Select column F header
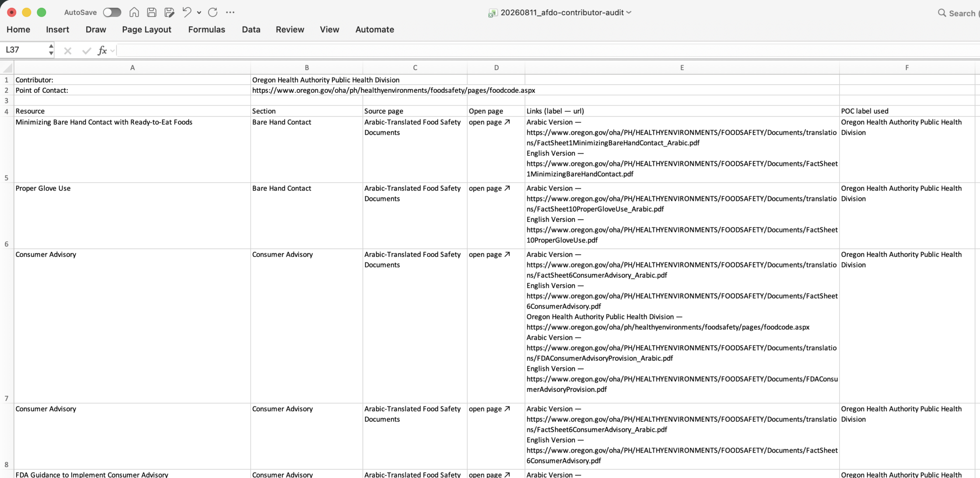The width and height of the screenshot is (980, 478). click(x=907, y=67)
